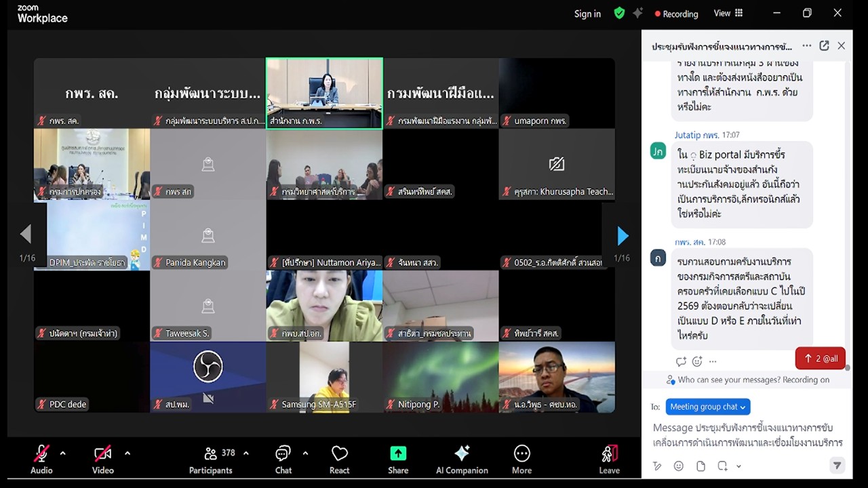Click Jutatip กพร. sender name in chat

[x=697, y=135]
